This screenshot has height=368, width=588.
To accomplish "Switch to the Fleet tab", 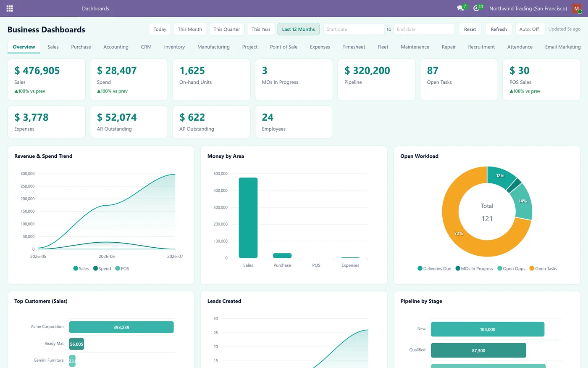I will point(383,47).
